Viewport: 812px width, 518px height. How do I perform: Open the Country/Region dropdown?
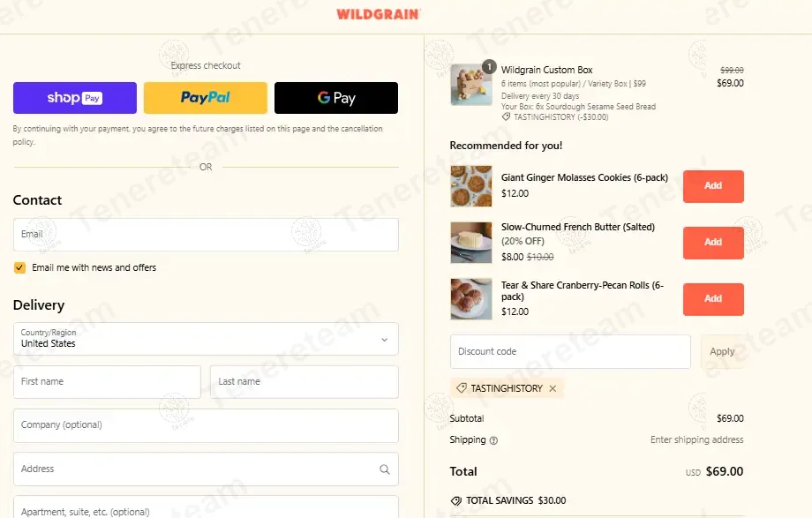[207, 339]
